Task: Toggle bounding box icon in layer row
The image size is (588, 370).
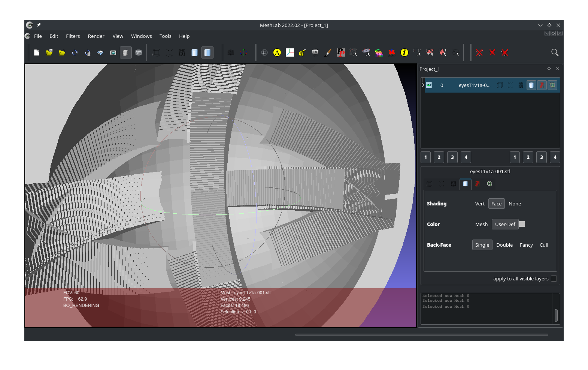Action: [x=500, y=85]
